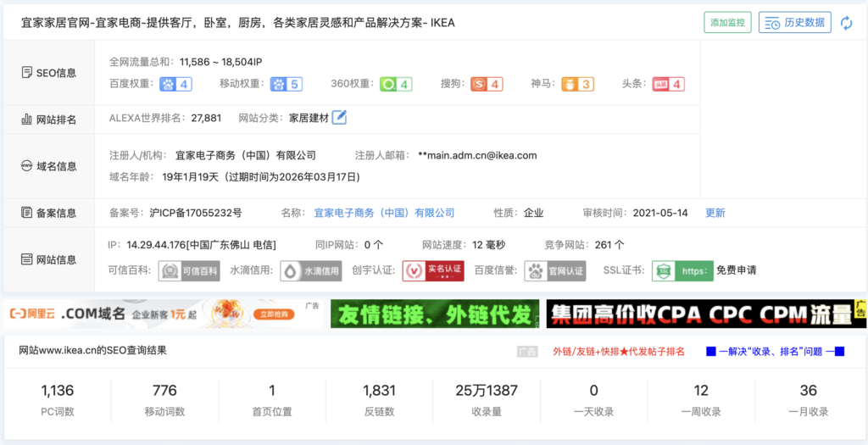Click the 网站排名 bar chart icon
Image resolution: width=868 pixels, height=445 pixels.
pyautogui.click(x=26, y=119)
